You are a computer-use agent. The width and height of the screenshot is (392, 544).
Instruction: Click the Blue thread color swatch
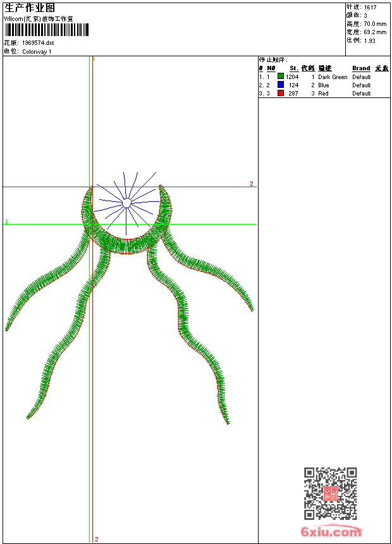point(281,85)
